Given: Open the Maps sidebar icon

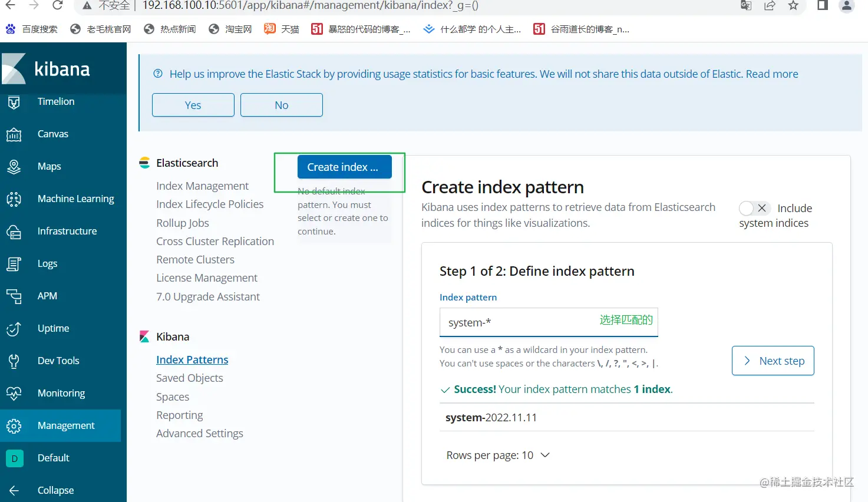Looking at the screenshot, I should click(14, 167).
